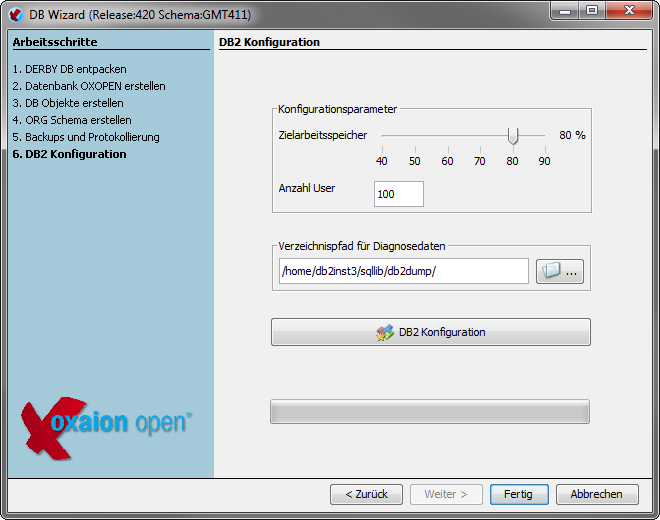Click the DB2 Konfiguration button

click(431, 332)
